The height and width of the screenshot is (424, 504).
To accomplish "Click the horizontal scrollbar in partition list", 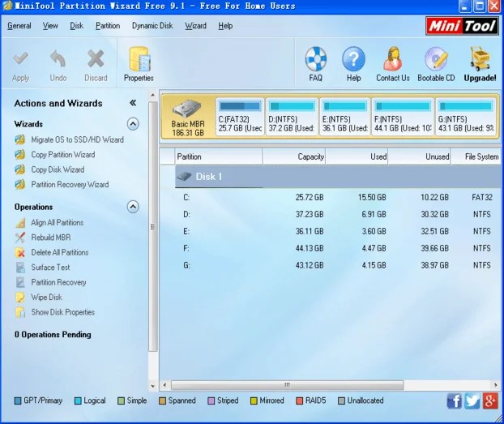I will click(x=287, y=385).
